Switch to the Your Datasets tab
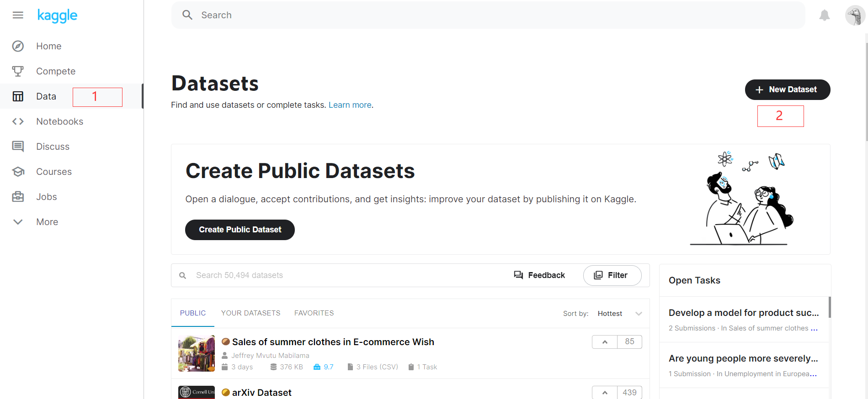The height and width of the screenshot is (399, 868). (250, 313)
